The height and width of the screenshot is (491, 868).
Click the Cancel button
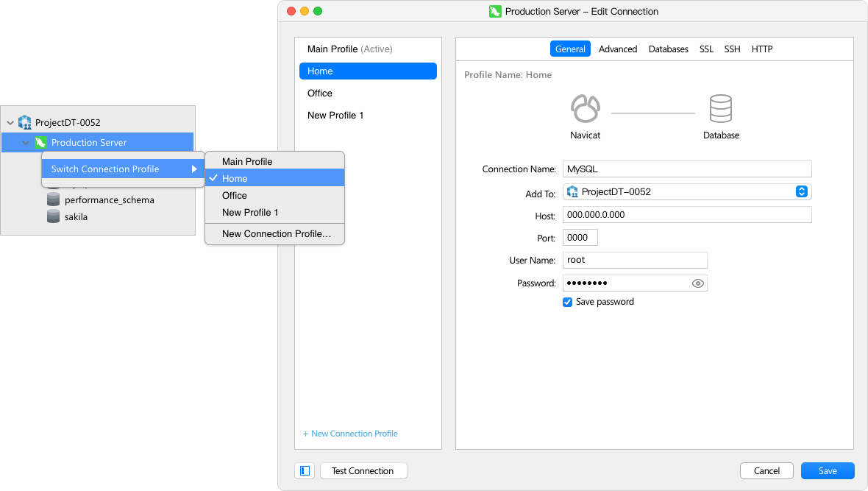tap(766, 470)
